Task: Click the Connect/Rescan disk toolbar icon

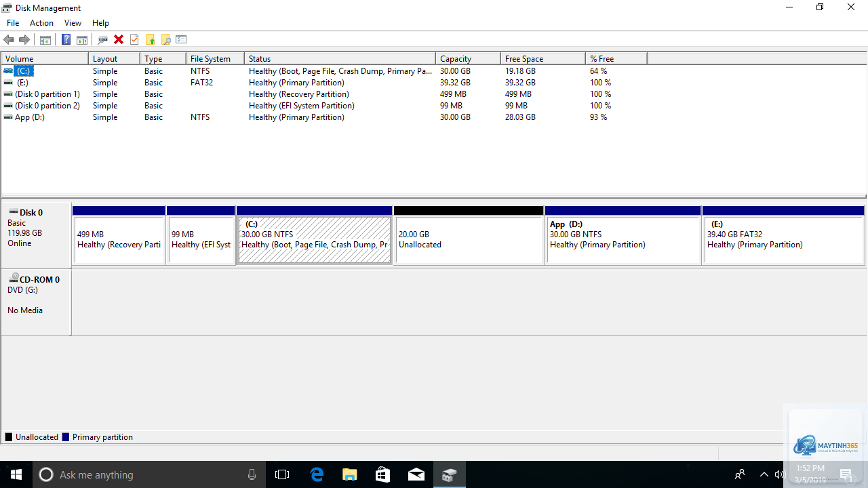Action: tap(103, 40)
